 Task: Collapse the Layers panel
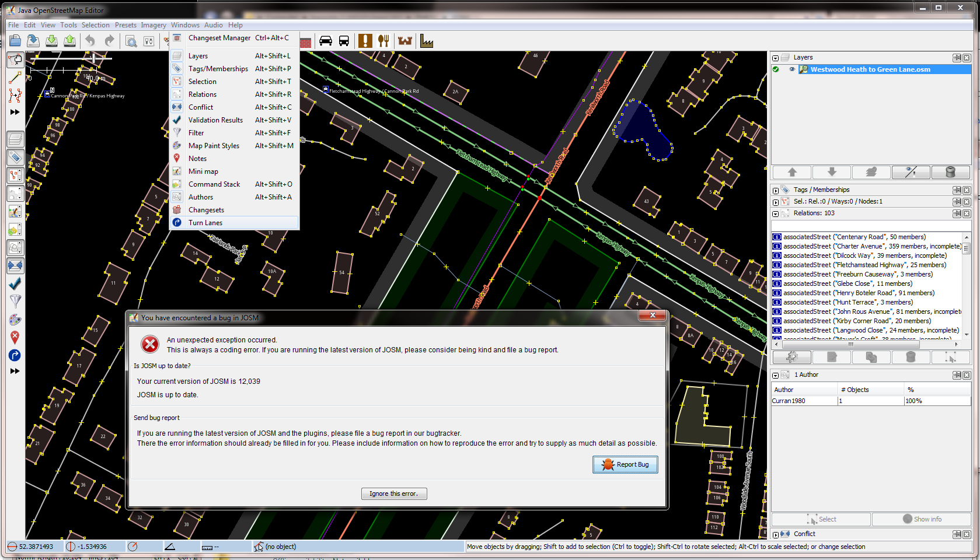pos(776,58)
